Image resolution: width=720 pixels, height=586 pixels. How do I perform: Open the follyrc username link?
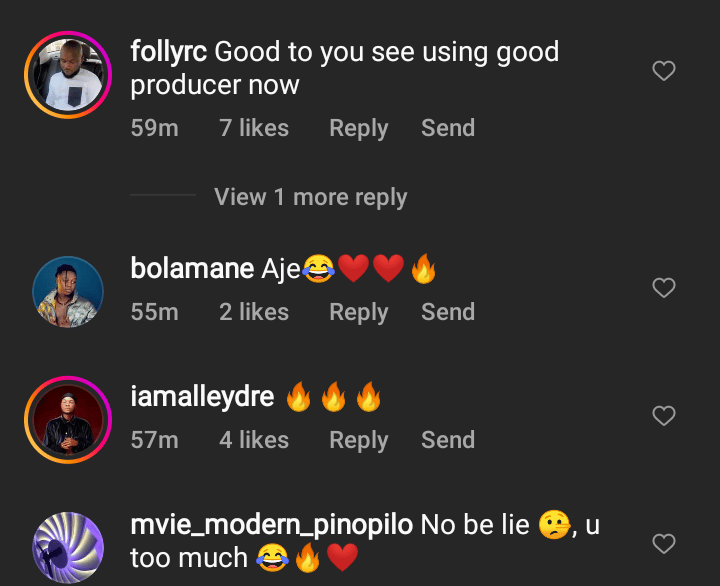pyautogui.click(x=168, y=51)
